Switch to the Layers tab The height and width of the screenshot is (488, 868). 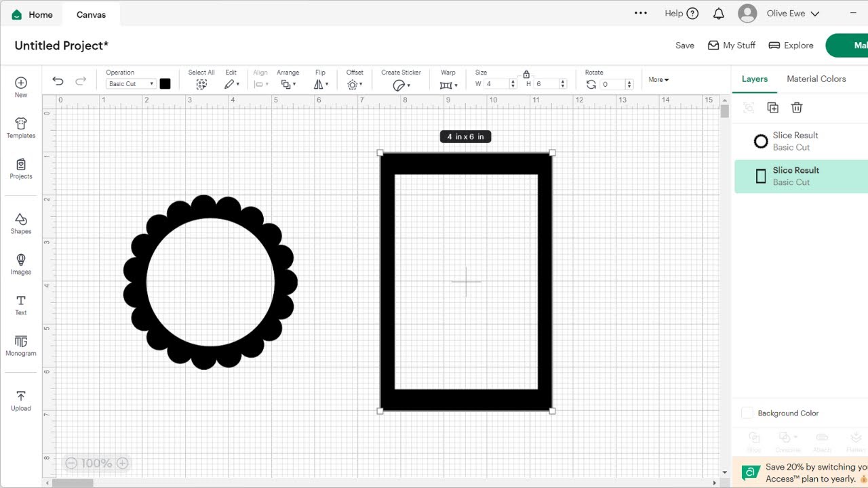pyautogui.click(x=755, y=79)
